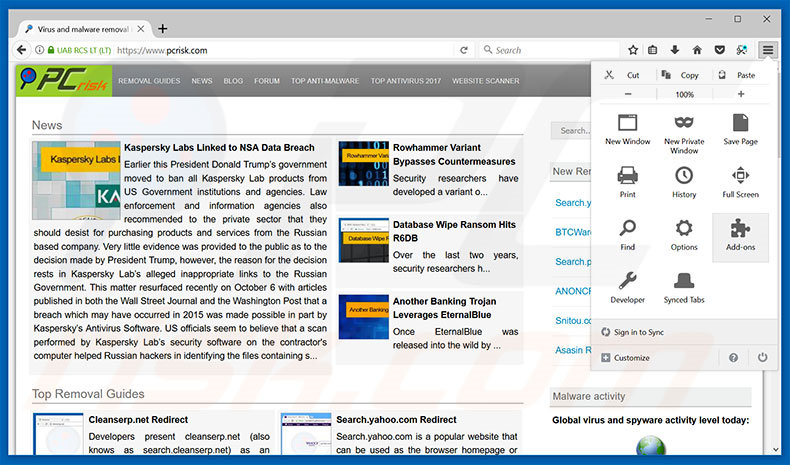The width and height of the screenshot is (790, 465).
Task: Click the Options gear icon
Action: 684,235
